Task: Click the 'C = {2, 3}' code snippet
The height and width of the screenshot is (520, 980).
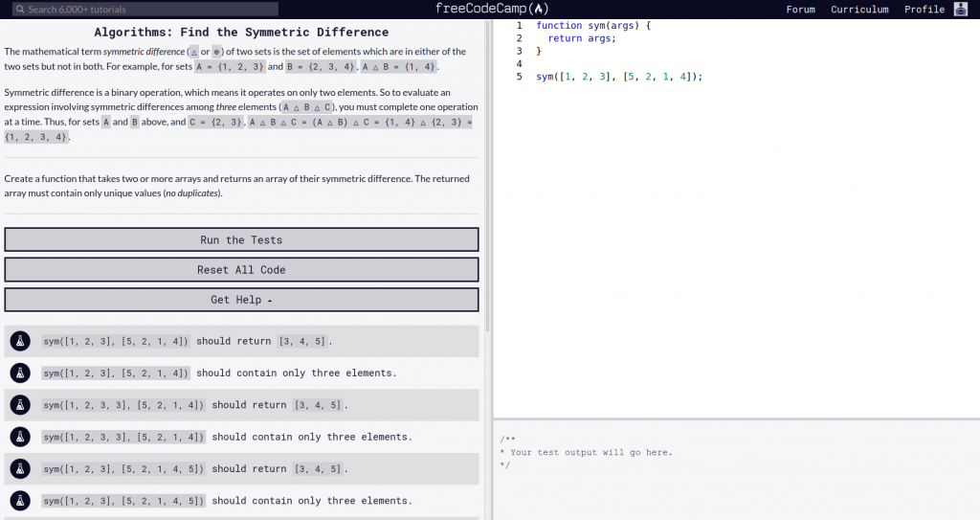Action: pos(216,122)
